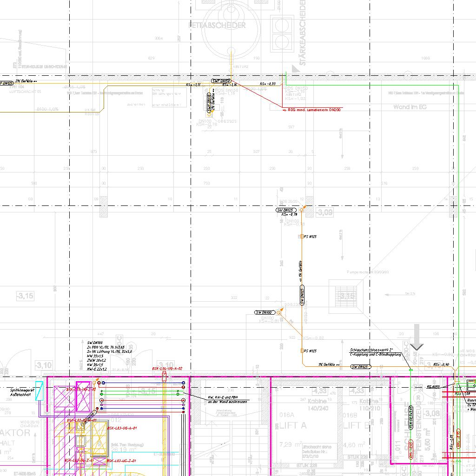Click the SW DN100 pipe list heading
Viewport: 476px width, 476px height.
[95, 343]
